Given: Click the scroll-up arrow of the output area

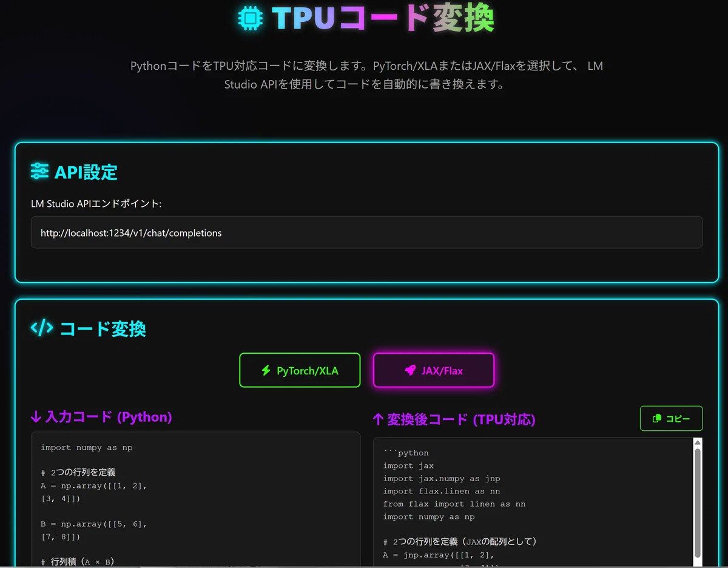Looking at the screenshot, I should pos(698,443).
